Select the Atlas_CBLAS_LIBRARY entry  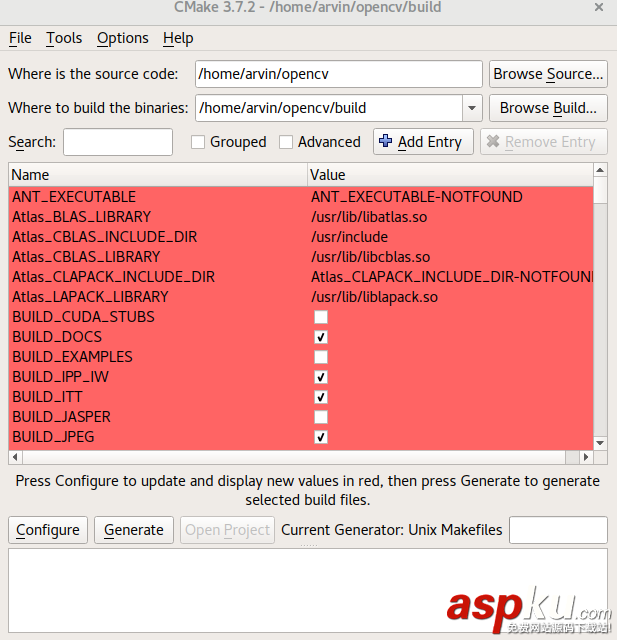[86, 257]
